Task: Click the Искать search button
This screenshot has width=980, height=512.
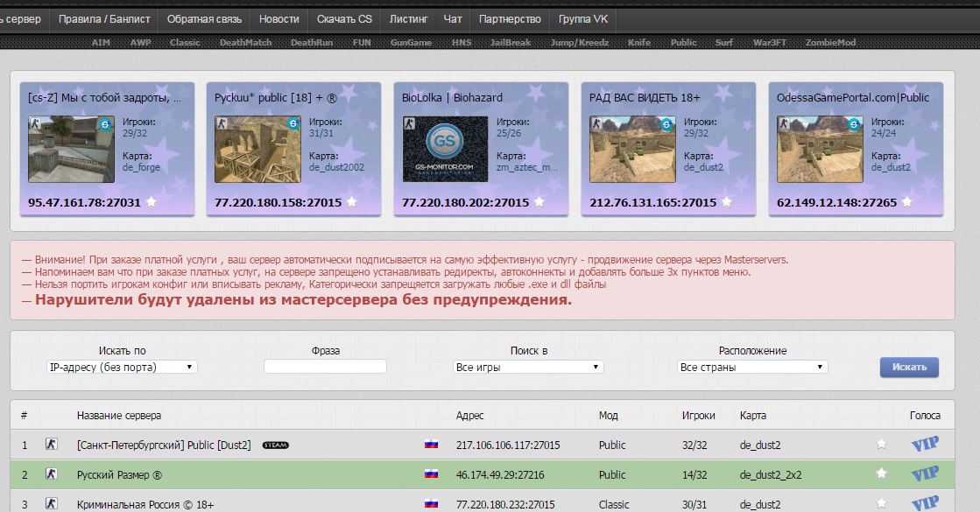Action: (909, 367)
